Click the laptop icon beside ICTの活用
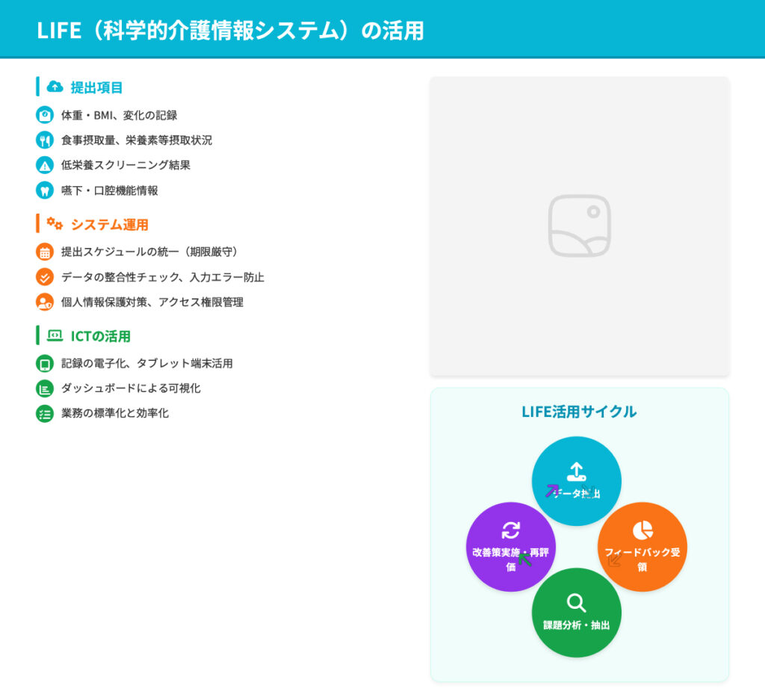The width and height of the screenshot is (765, 700). pos(55,336)
